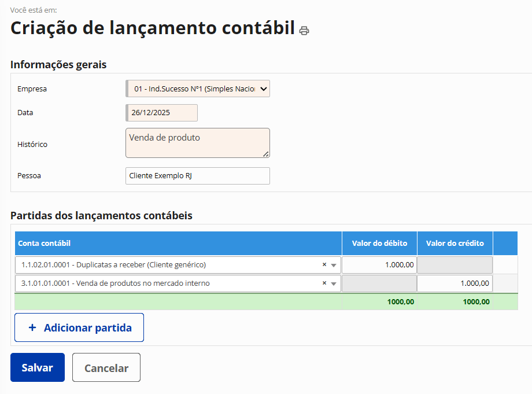Click the resize handle of Histórico text area
This screenshot has height=394, width=532.
(x=266, y=154)
